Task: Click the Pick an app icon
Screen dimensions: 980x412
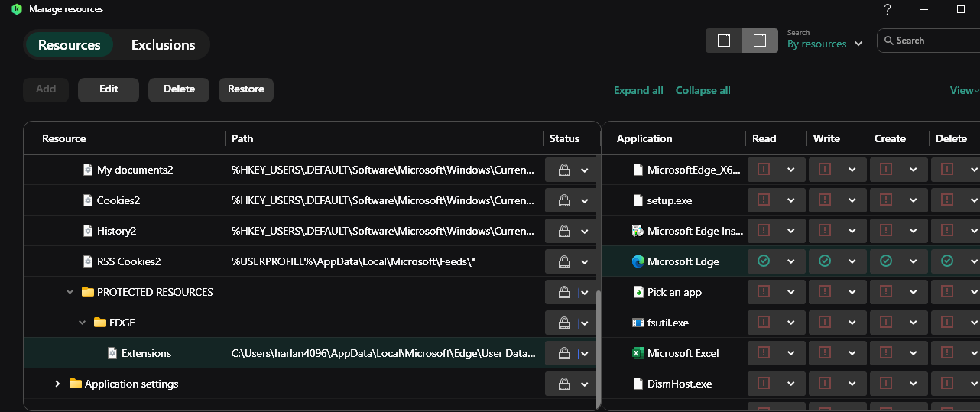Action: click(x=638, y=292)
